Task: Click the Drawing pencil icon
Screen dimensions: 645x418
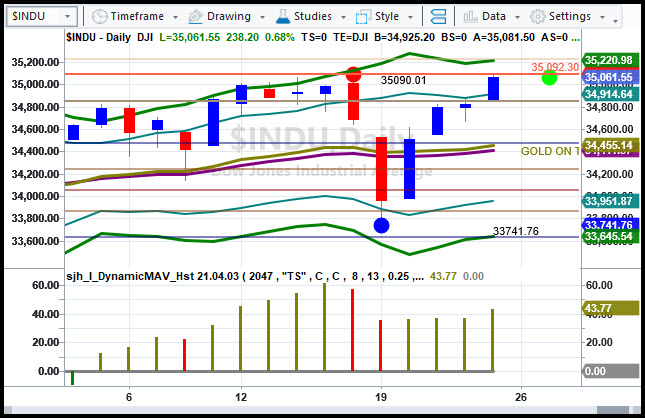Action: 195,16
